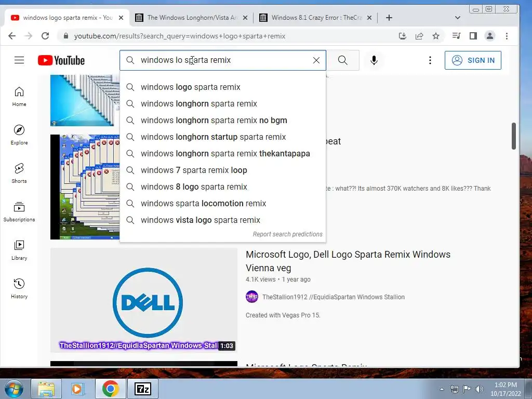Click the install app icon in address bar
Viewport: 532px width, 399px height.
click(x=403, y=36)
